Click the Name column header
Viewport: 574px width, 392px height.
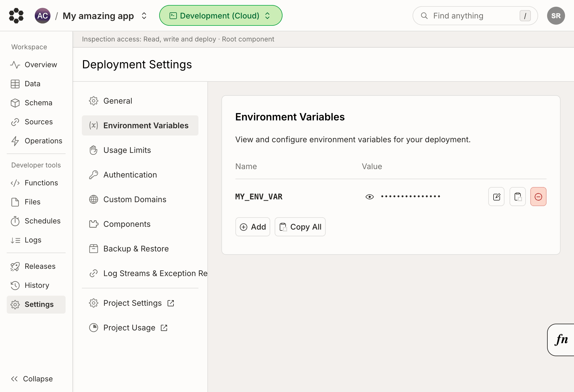246,166
